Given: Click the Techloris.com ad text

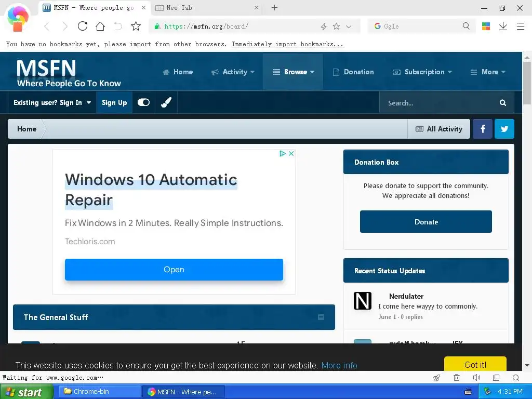Looking at the screenshot, I should pos(90,242).
